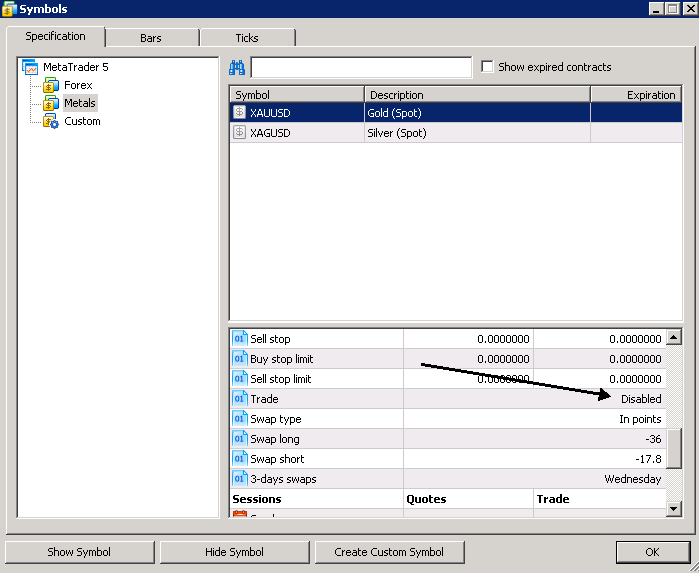The image size is (699, 573).
Task: Select the XAGUSD symbol name
Action: pyautogui.click(x=270, y=133)
